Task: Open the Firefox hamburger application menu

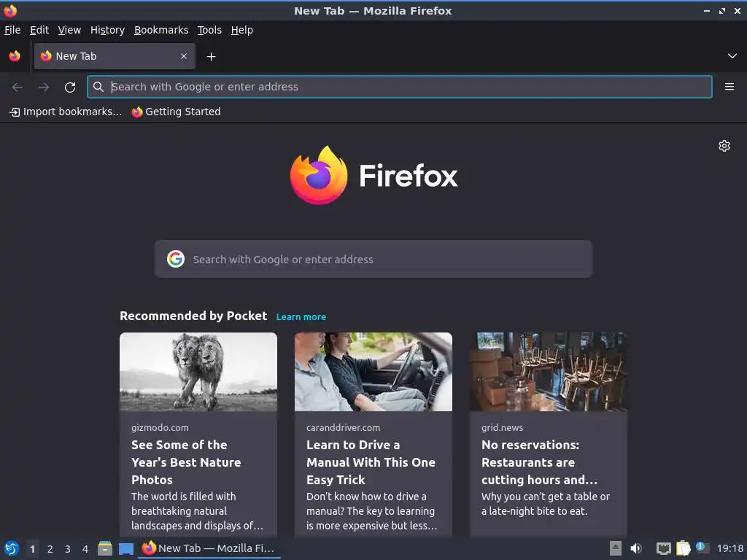Action: (729, 87)
